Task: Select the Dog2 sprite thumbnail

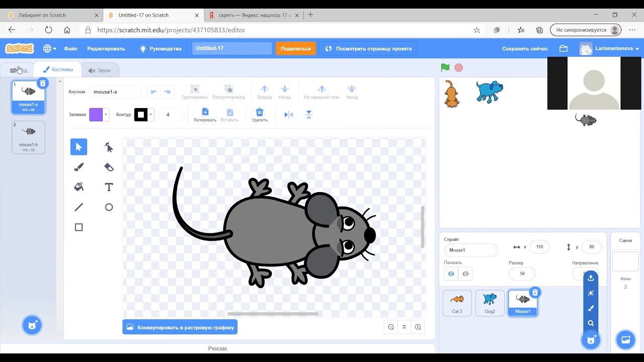Action: 490,303
